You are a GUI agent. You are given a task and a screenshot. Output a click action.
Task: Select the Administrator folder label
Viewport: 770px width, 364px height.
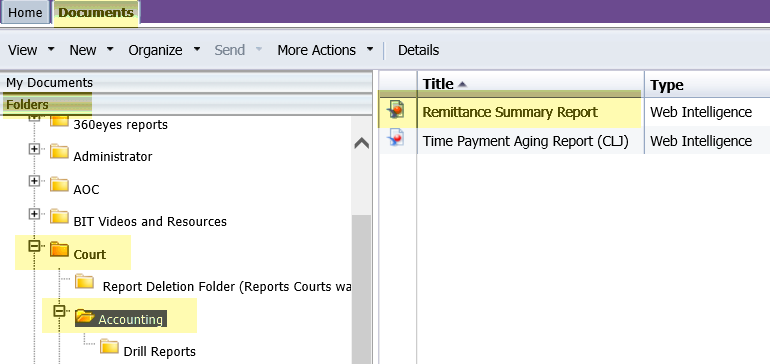pyautogui.click(x=112, y=157)
